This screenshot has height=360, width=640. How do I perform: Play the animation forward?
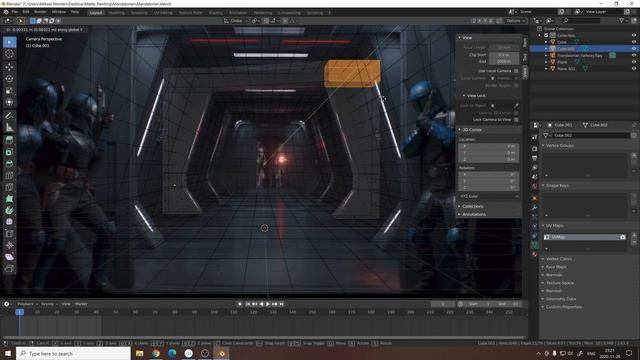268,304
